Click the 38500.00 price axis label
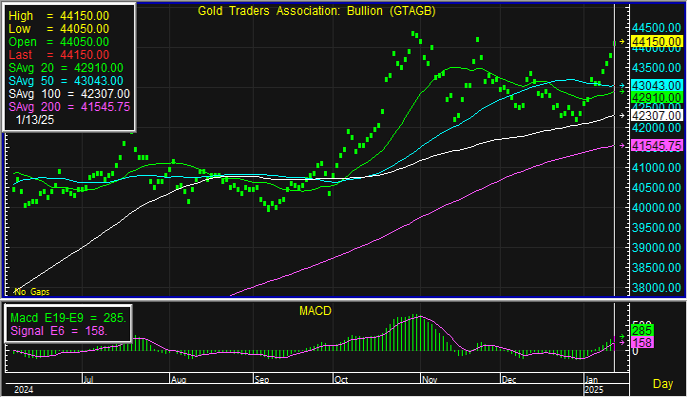The width and height of the screenshot is (688, 398). tap(656, 268)
